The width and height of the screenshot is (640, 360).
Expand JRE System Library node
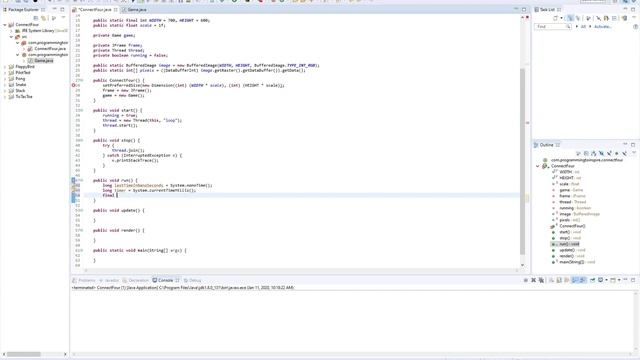pyautogui.click(x=11, y=31)
